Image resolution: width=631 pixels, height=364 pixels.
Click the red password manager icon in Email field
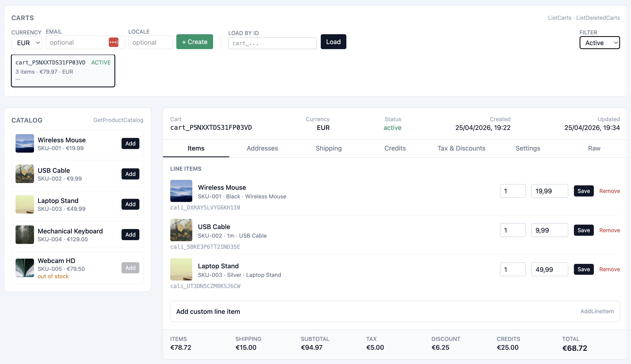pyautogui.click(x=113, y=42)
